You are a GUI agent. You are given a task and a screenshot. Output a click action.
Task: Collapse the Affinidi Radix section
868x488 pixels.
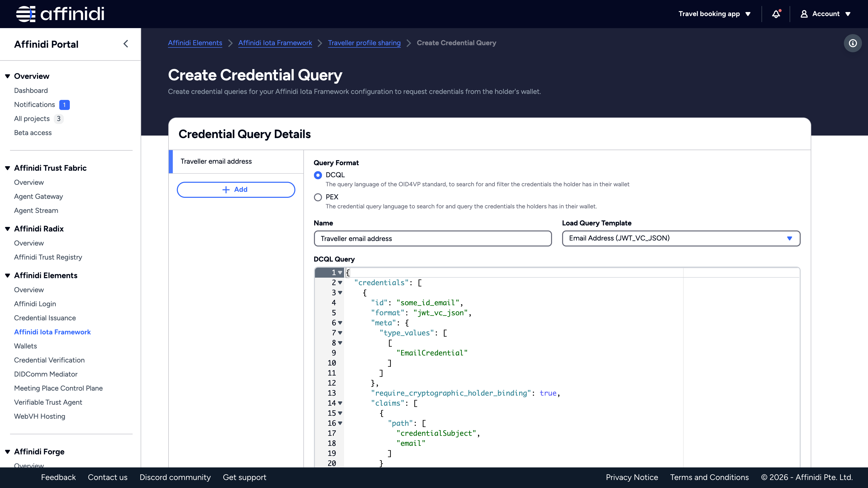click(8, 229)
